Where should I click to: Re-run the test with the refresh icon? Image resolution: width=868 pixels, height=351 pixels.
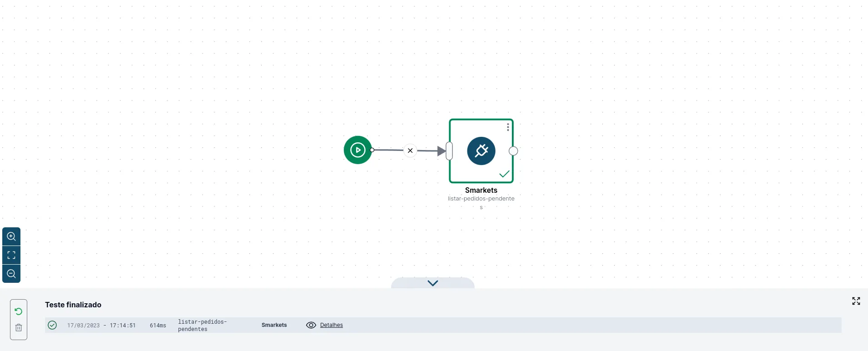coord(19,311)
